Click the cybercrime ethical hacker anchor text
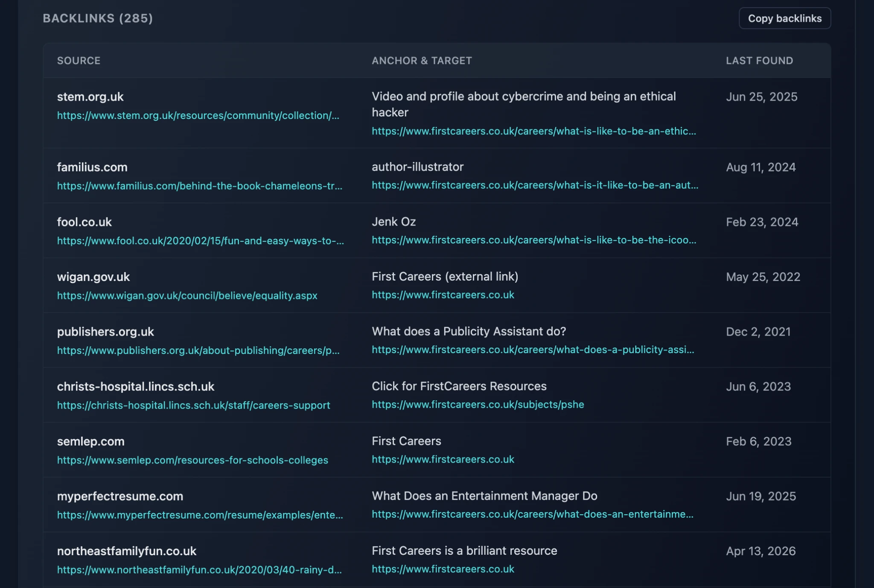Screen dimensions: 874x588 pos(524,104)
